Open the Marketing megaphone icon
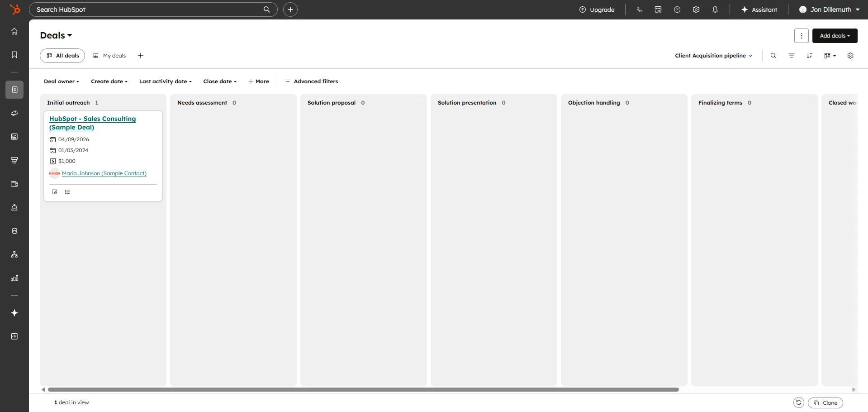 click(x=14, y=113)
